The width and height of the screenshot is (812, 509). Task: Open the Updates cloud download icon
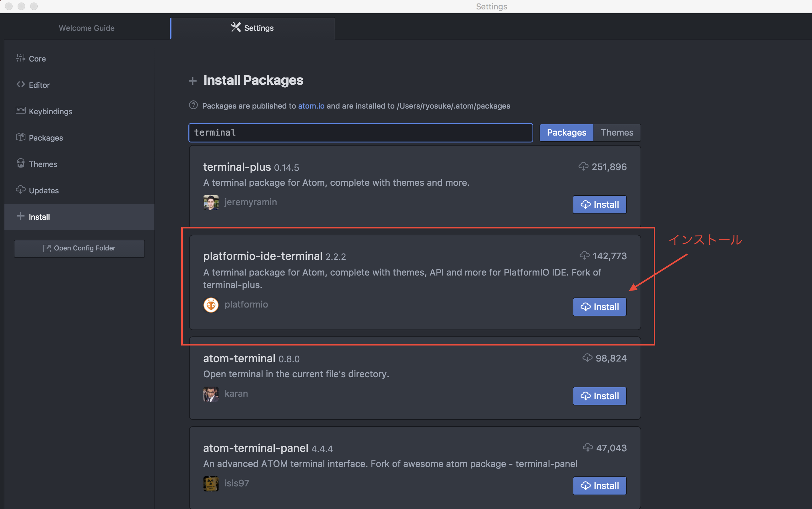pyautogui.click(x=20, y=190)
